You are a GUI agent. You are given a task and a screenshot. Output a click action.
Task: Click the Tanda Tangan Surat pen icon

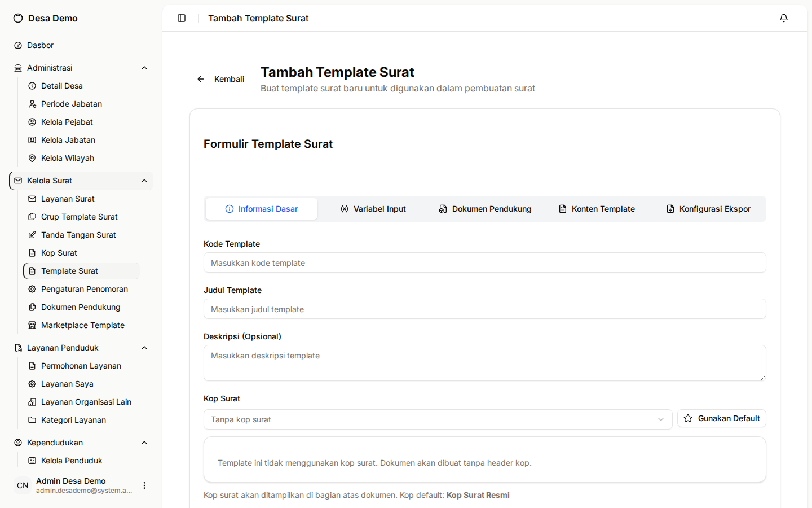point(32,235)
